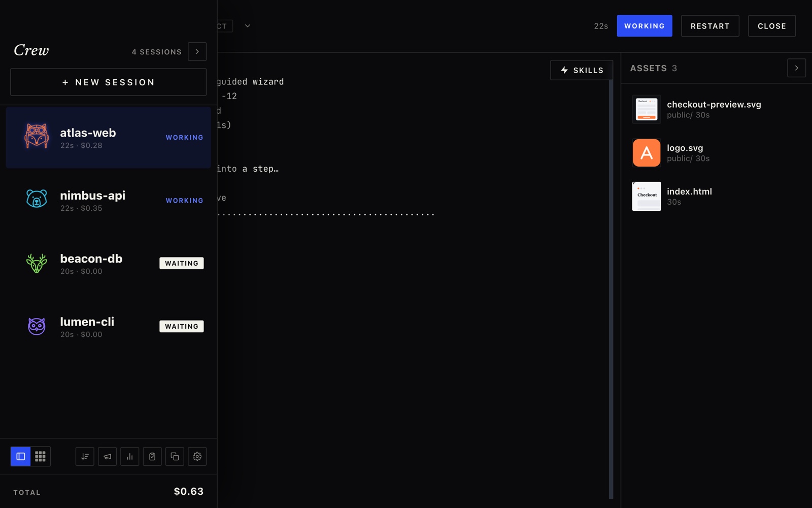Select the beacon-db deer avatar
Image resolution: width=812 pixels, height=508 pixels.
(x=37, y=263)
